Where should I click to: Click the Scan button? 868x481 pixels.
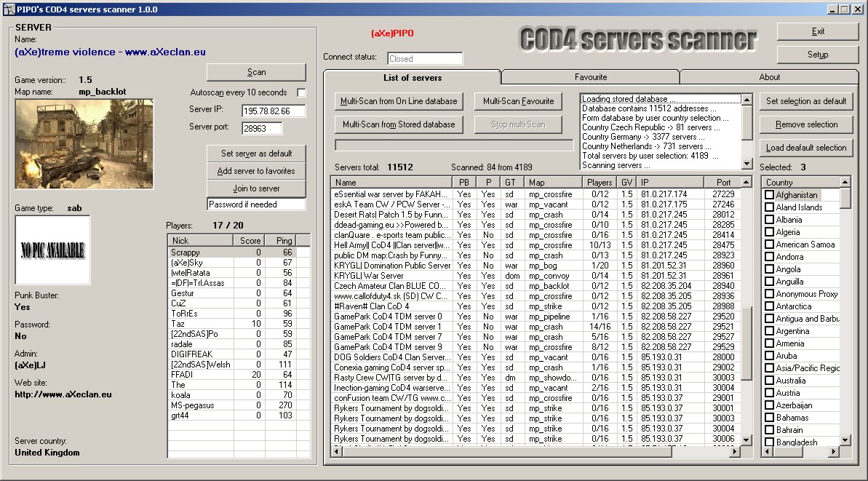coord(256,72)
